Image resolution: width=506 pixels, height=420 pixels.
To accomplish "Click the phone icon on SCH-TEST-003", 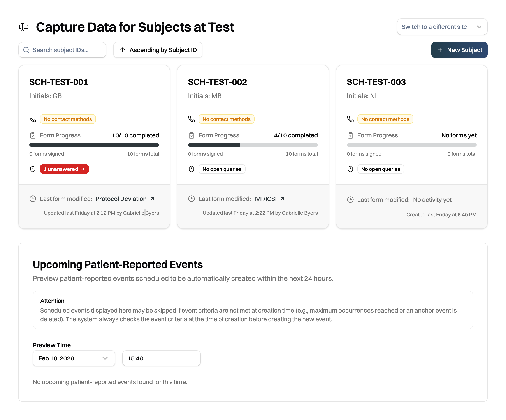I will (350, 119).
